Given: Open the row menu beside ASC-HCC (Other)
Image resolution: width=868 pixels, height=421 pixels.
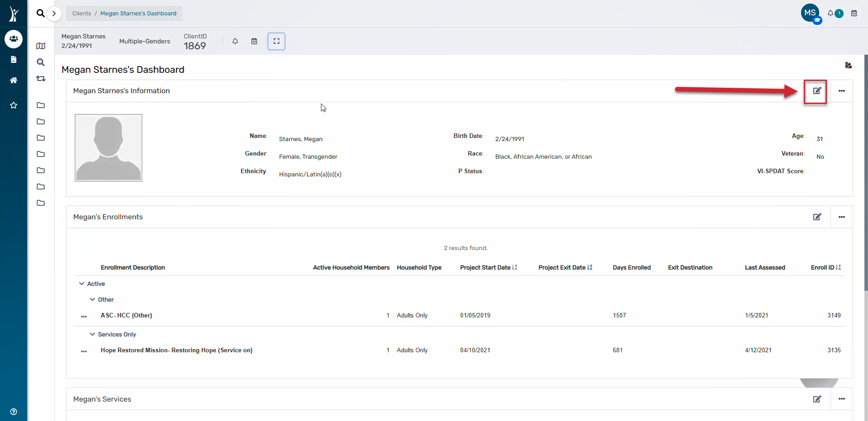Looking at the screenshot, I should pyautogui.click(x=84, y=316).
